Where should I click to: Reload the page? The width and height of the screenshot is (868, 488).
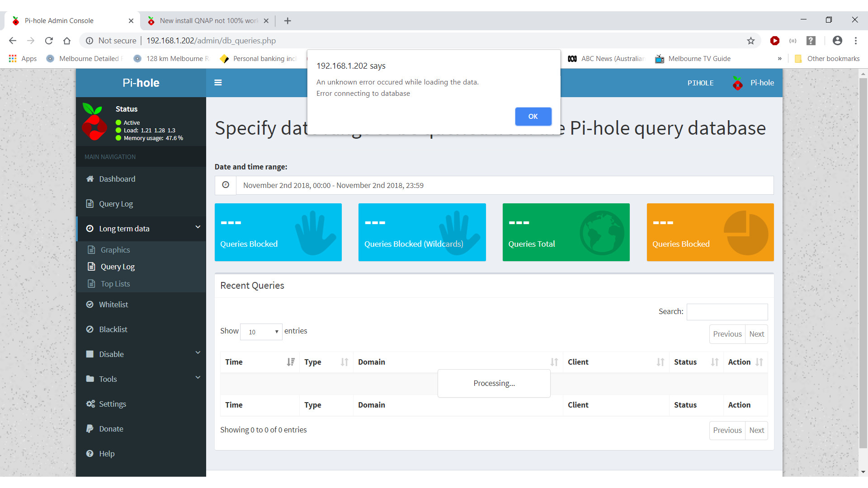click(x=49, y=41)
